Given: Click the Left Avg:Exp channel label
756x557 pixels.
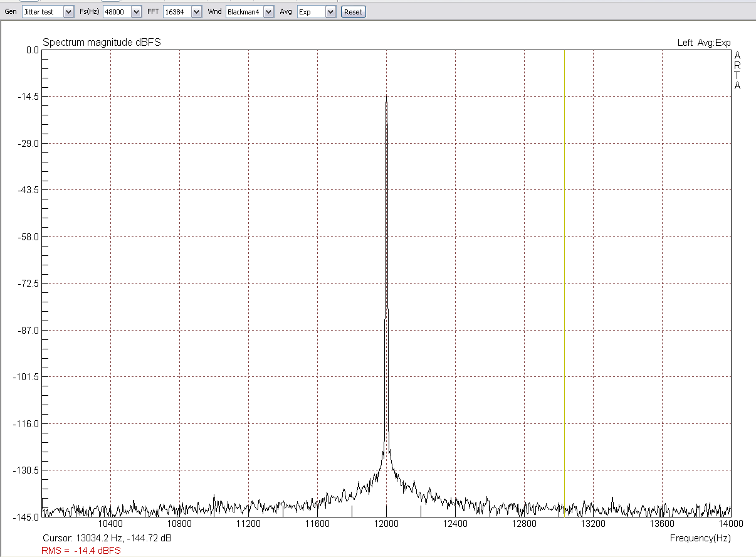Looking at the screenshot, I should click(704, 43).
